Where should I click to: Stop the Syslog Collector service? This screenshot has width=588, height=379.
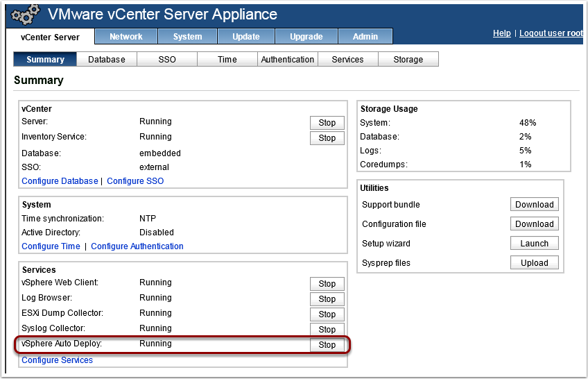coord(327,329)
